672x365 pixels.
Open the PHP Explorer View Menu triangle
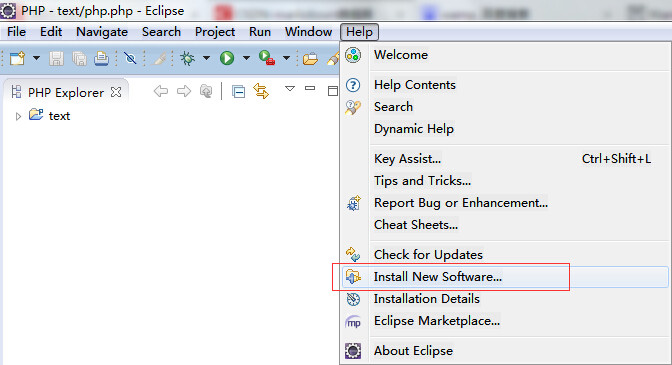click(290, 89)
